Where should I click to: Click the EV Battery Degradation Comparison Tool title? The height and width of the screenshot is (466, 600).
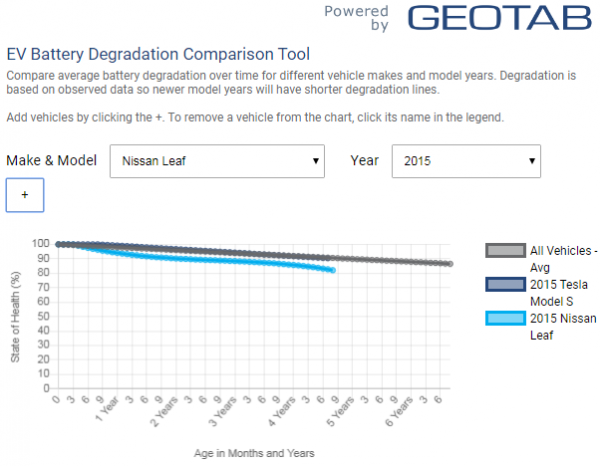158,54
